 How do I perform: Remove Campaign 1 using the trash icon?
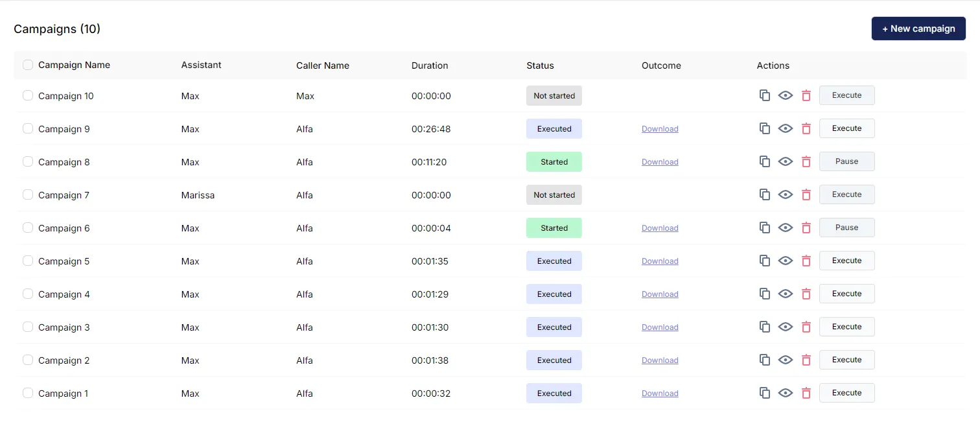click(806, 393)
